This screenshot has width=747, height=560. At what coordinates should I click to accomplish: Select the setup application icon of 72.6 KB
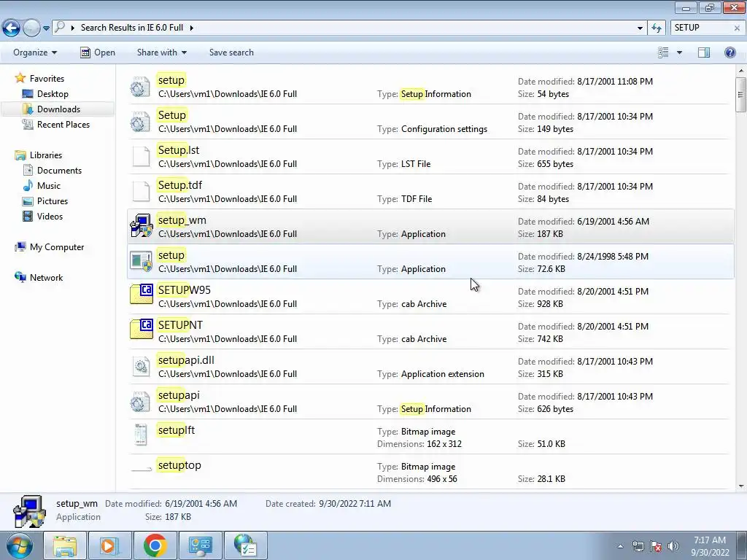(141, 262)
